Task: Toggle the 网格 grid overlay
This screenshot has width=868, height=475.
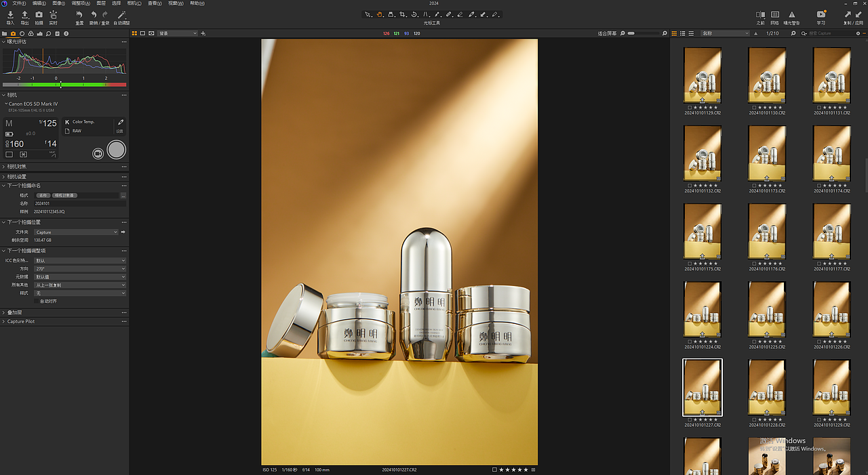Action: point(775,14)
